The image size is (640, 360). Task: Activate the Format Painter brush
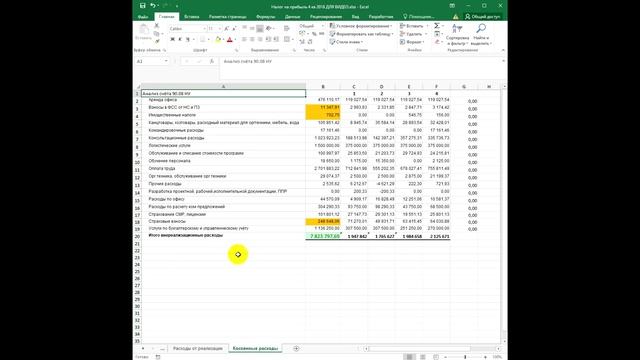[157, 41]
